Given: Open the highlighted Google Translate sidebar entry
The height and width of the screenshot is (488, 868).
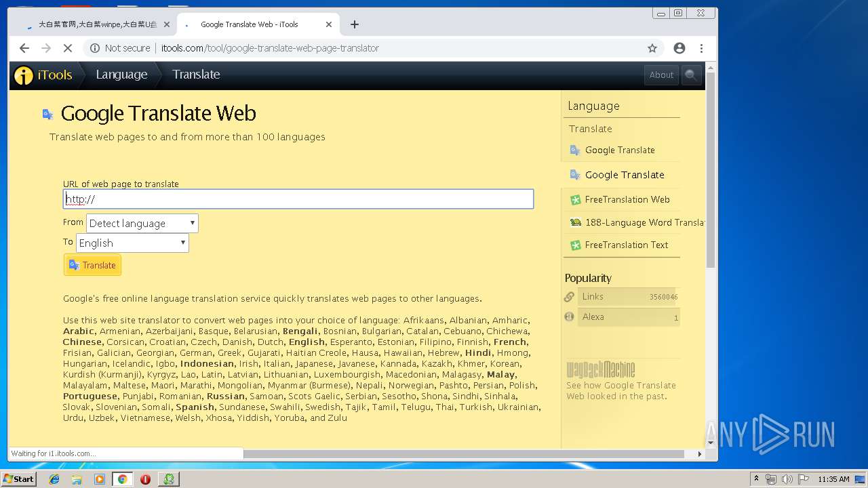Looking at the screenshot, I should (x=625, y=175).
